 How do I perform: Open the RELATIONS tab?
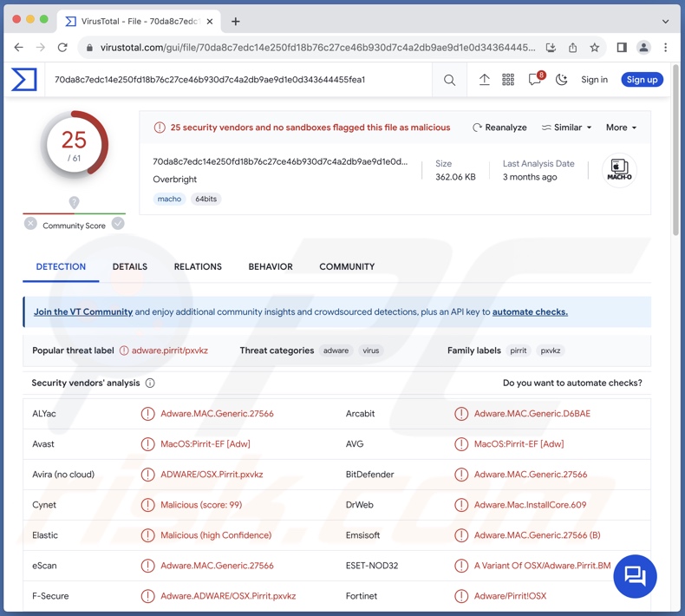198,266
